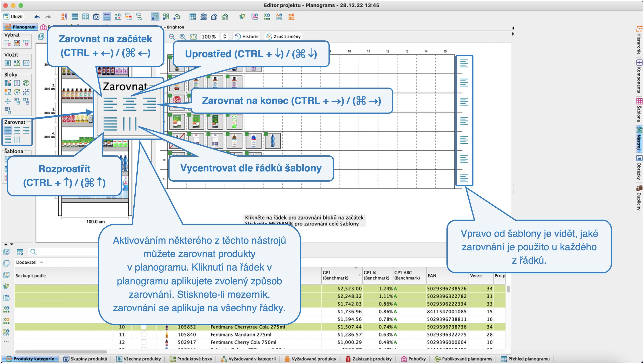Click the SVG export icon in the toolbar

pos(279,17)
